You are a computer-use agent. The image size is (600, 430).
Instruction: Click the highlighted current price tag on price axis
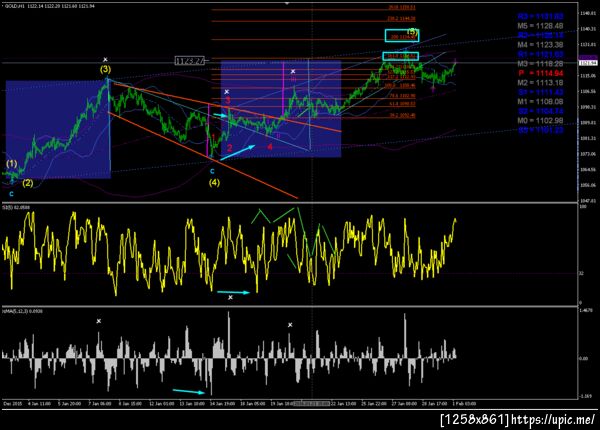tap(588, 63)
